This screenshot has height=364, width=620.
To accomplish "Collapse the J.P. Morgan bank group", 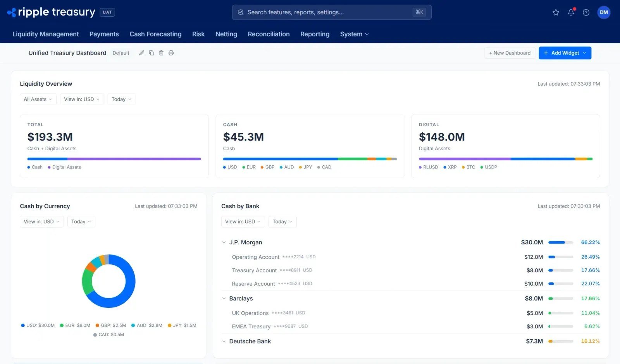I will coord(224,242).
